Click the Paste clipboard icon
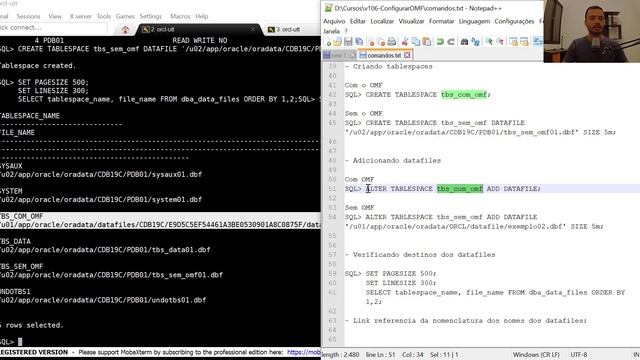This screenshot has width=640, height=360. pos(427,42)
